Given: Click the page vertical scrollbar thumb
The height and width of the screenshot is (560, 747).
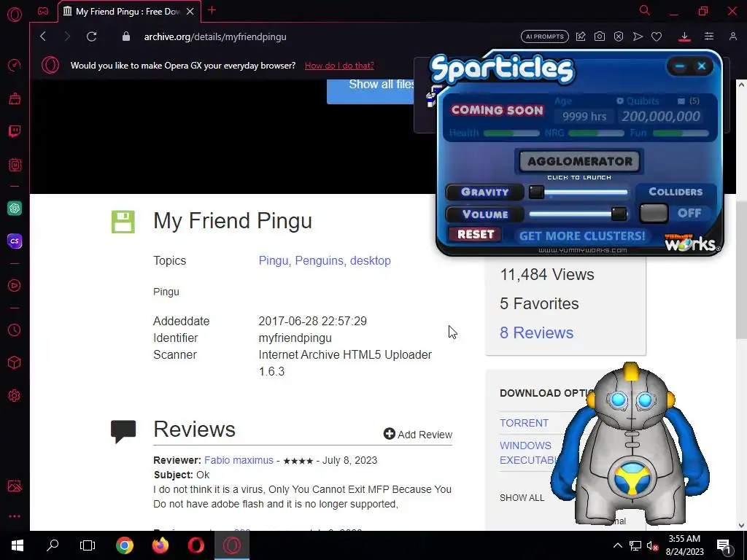Looking at the screenshot, I should (x=741, y=271).
